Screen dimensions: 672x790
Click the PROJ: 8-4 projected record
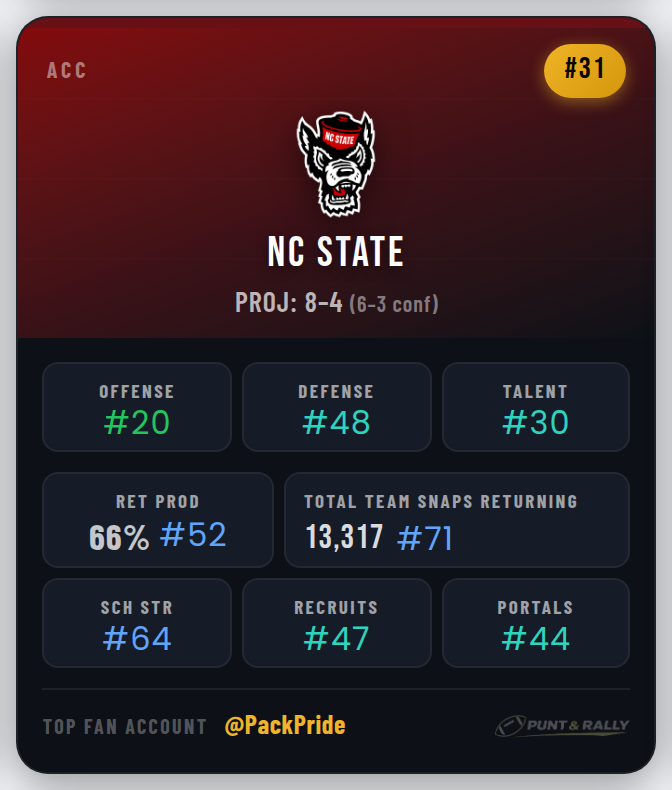[x=289, y=303]
